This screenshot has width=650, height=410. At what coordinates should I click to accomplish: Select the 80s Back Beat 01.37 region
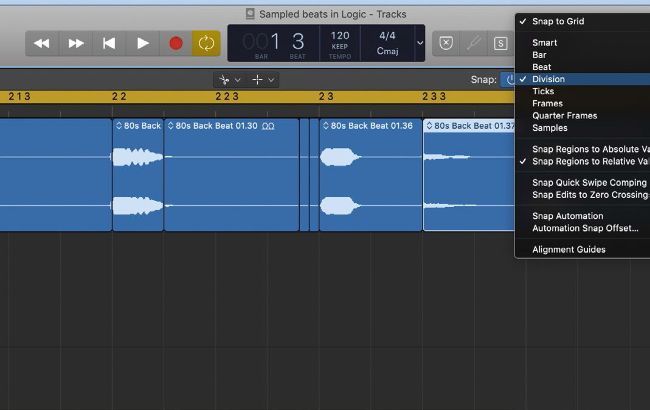point(469,175)
